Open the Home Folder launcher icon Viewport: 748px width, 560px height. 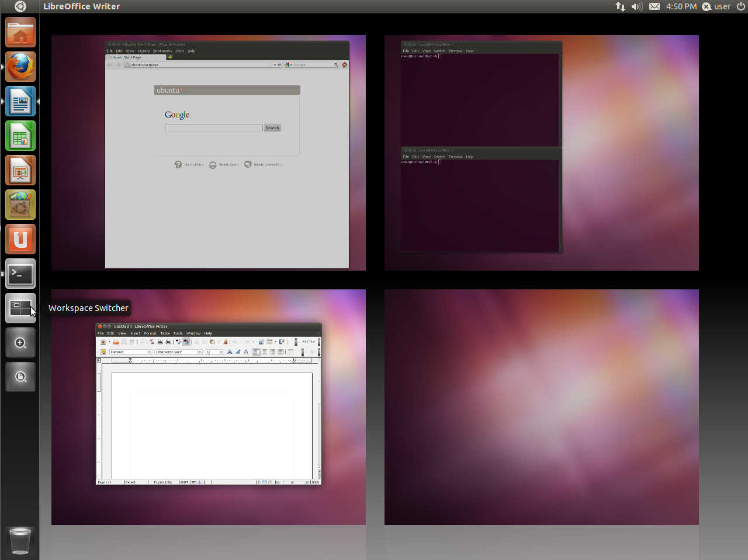(x=20, y=33)
